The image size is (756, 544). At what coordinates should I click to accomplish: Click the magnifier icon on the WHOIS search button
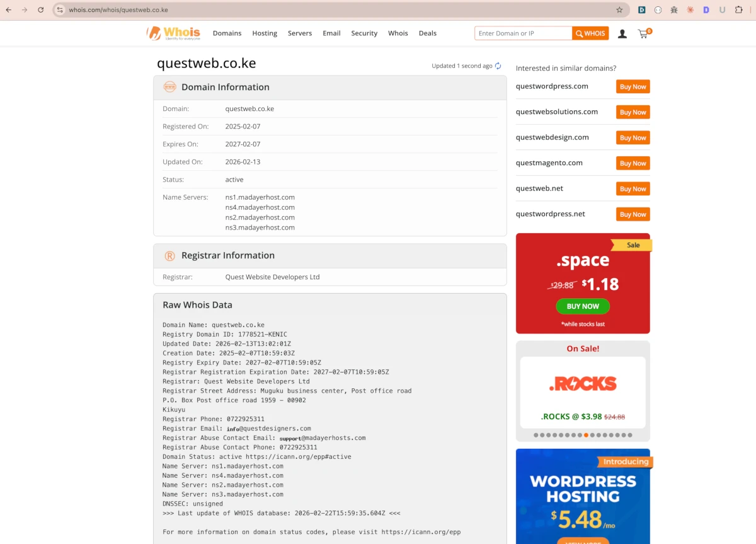pyautogui.click(x=578, y=33)
